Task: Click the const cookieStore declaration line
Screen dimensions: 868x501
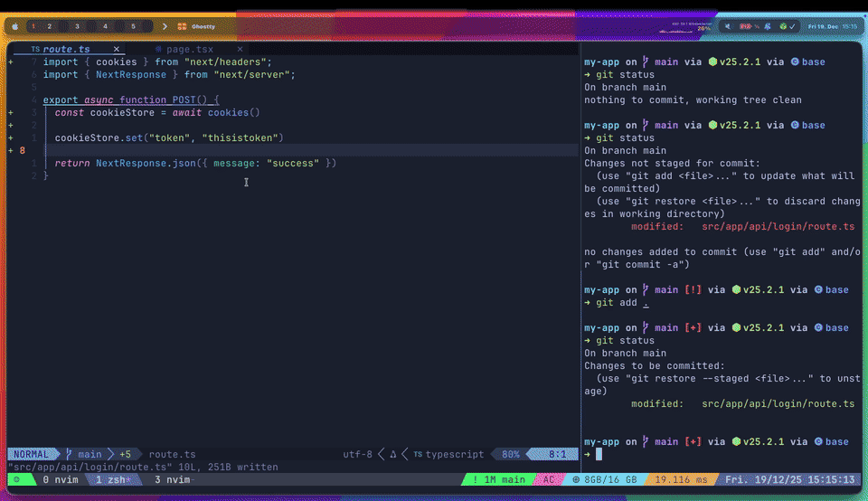Action: click(x=157, y=113)
